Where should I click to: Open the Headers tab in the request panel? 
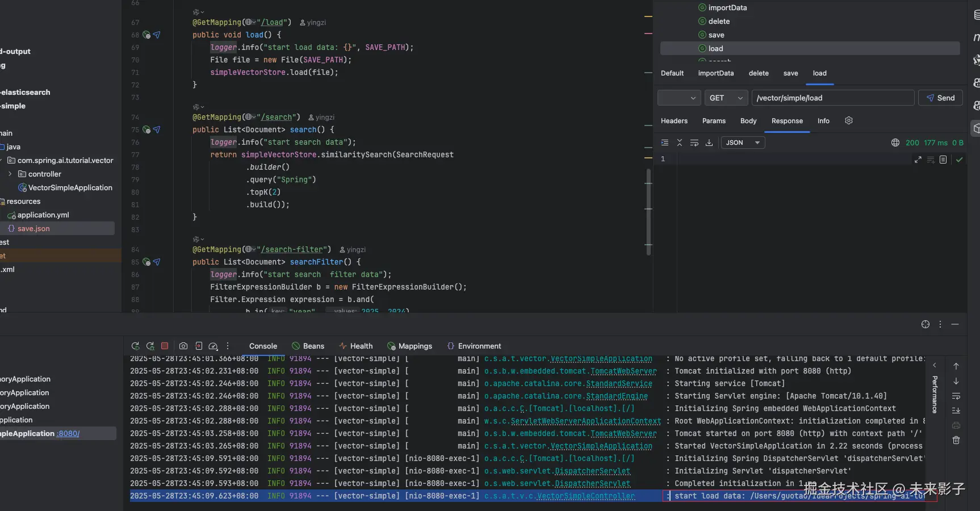(x=674, y=121)
